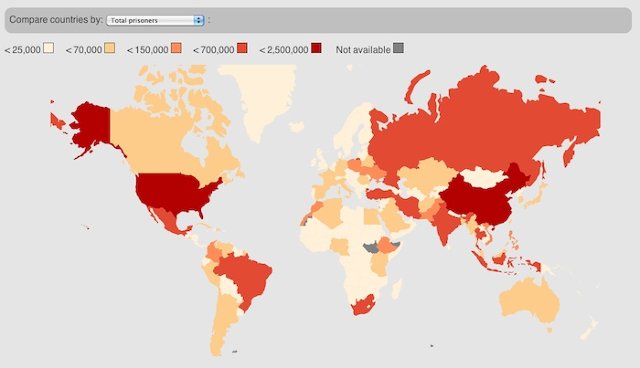The width and height of the screenshot is (640, 368).
Task: Click the Not available gray swatch
Action: pos(398,48)
